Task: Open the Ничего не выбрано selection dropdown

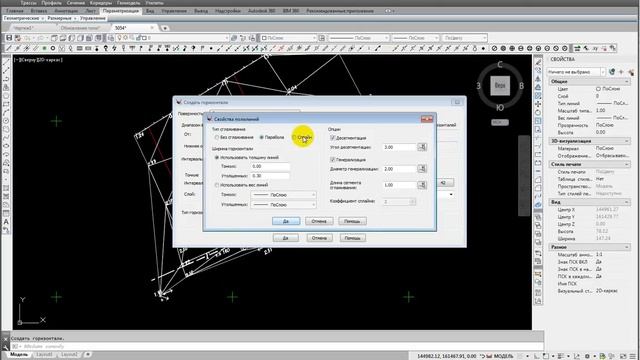Action: tap(576, 72)
